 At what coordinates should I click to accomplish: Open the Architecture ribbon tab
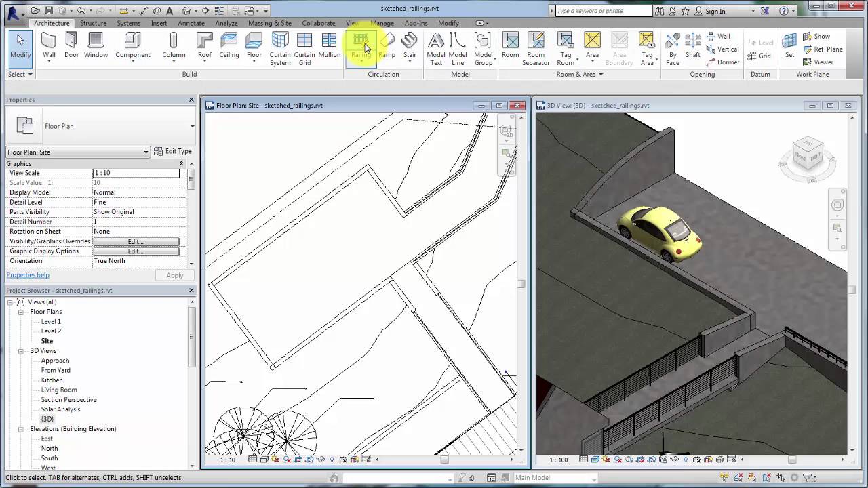52,23
